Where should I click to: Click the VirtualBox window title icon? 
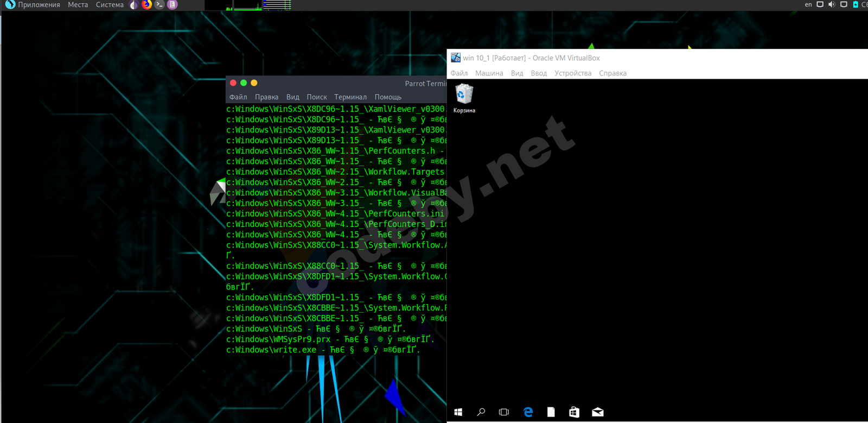[456, 58]
